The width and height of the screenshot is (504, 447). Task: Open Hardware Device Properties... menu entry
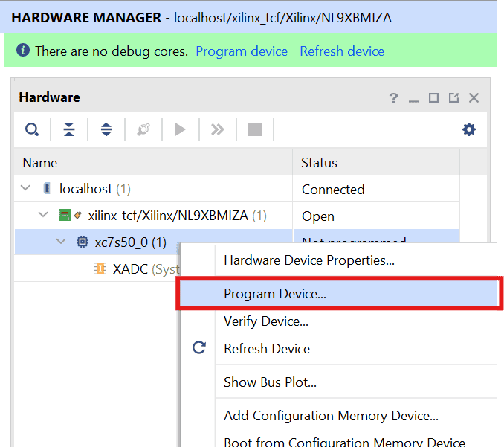tap(308, 260)
